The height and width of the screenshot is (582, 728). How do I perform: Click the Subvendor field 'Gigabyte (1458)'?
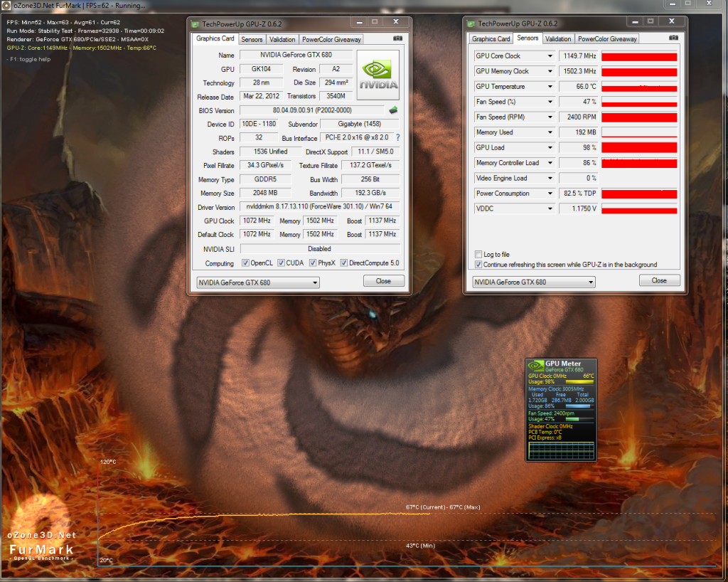(x=359, y=124)
